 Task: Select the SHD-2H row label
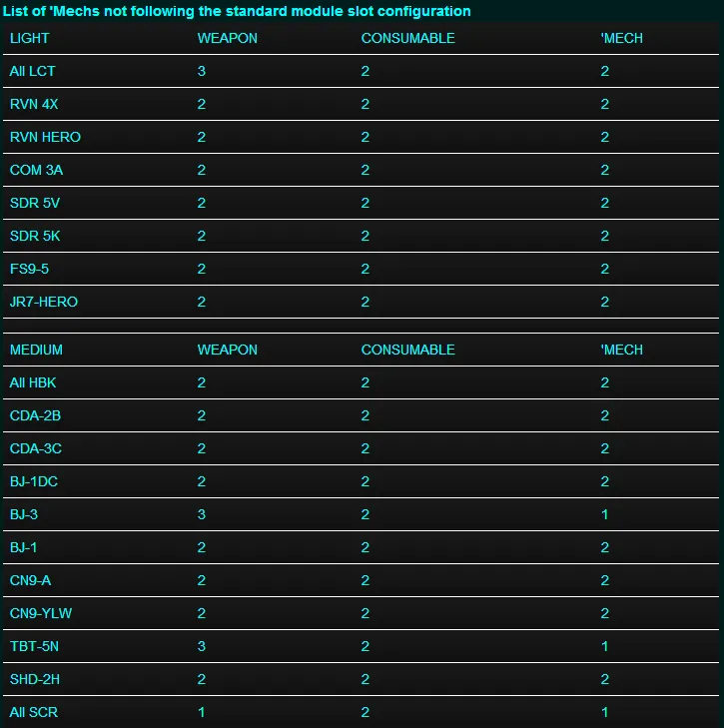coord(35,679)
